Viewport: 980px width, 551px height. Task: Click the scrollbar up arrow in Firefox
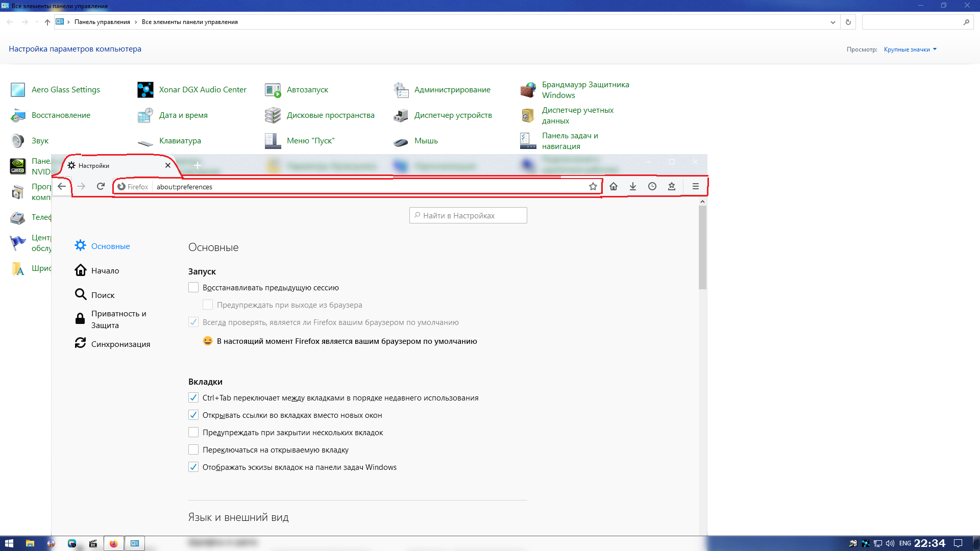coord(702,202)
